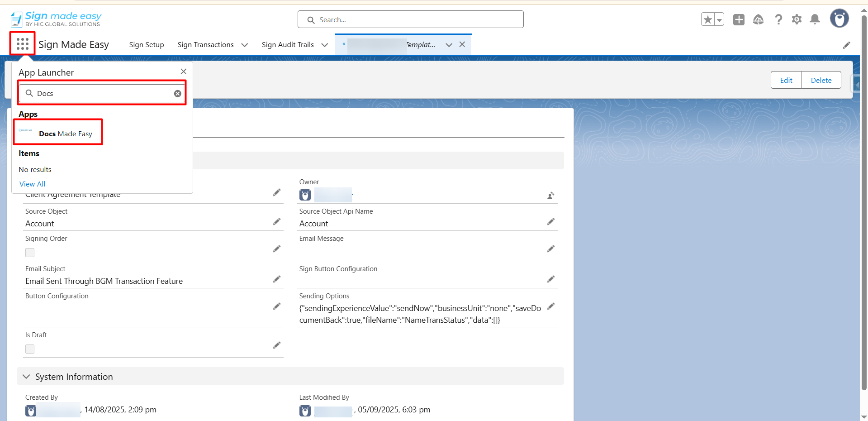
Task: Click the Help question mark icon
Action: [x=778, y=19]
